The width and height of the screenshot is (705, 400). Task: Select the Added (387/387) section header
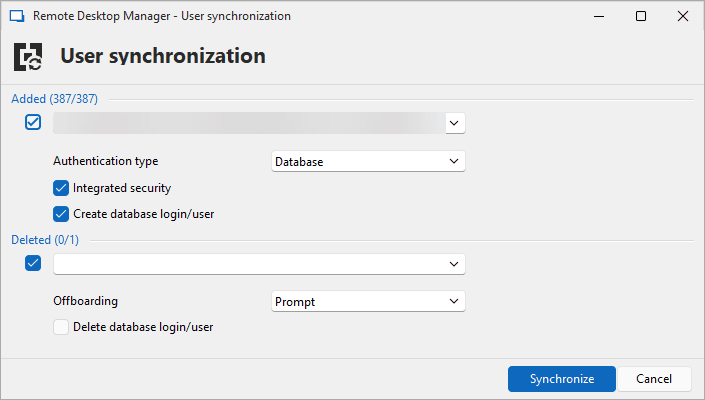point(54,98)
